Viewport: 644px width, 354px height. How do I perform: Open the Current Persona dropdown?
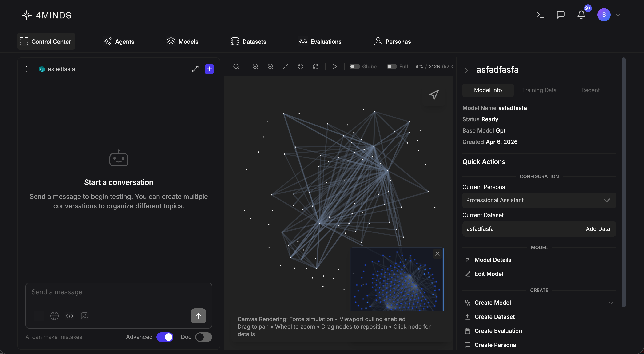pos(539,200)
